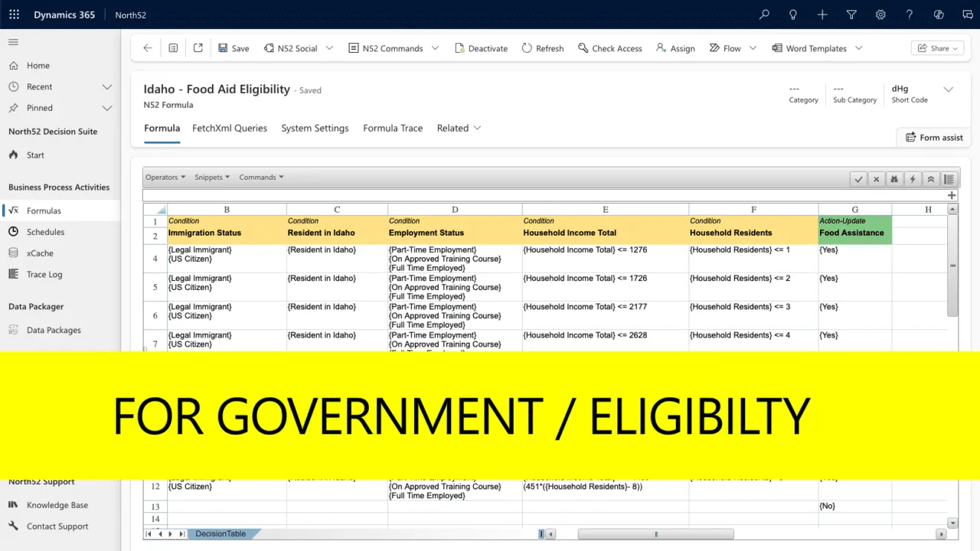Click the Share button
980x551 pixels.
(x=939, y=48)
